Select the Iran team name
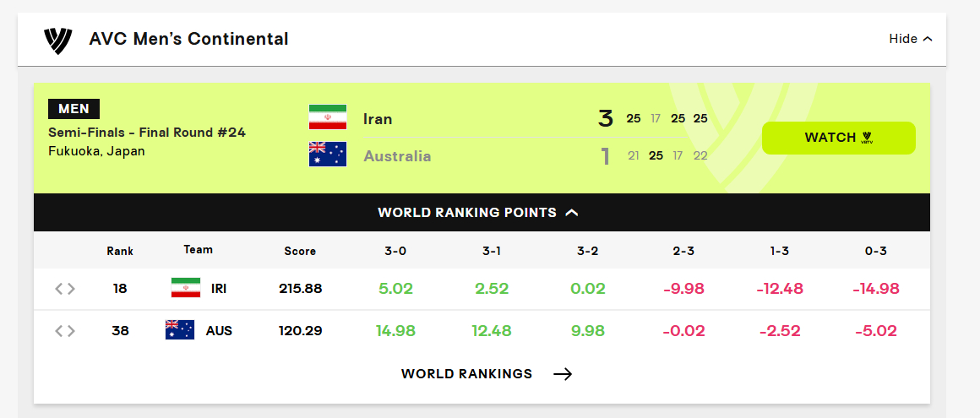This screenshot has height=418, width=980. (378, 119)
